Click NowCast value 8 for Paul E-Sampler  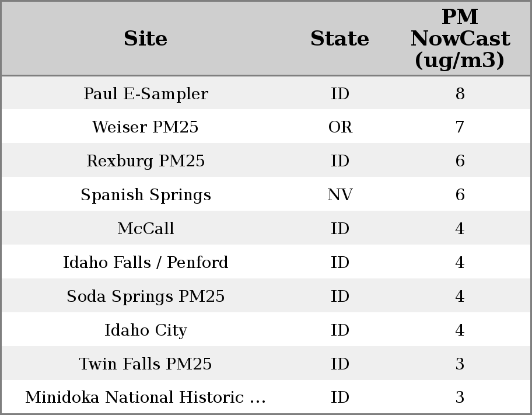(x=460, y=94)
